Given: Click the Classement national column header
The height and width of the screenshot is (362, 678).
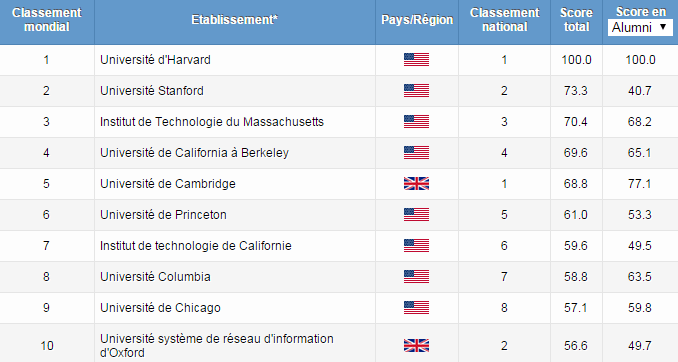Looking at the screenshot, I should [x=505, y=20].
